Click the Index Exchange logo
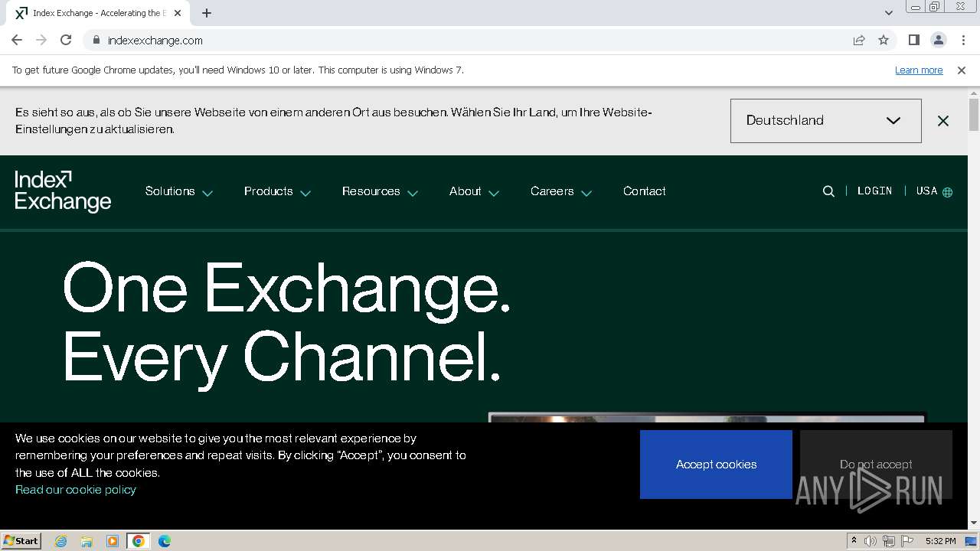The width and height of the screenshot is (980, 551). click(x=63, y=191)
